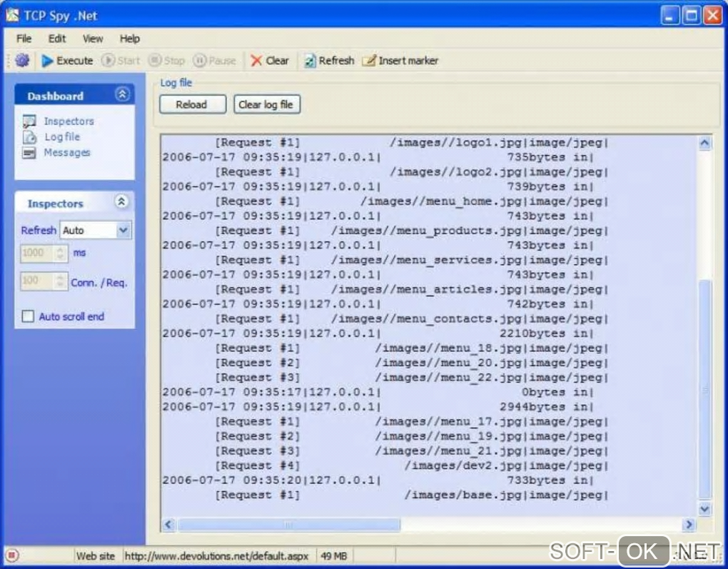Click the Pause toolbar button
Viewport: 728px width, 569px height.
pyautogui.click(x=215, y=61)
